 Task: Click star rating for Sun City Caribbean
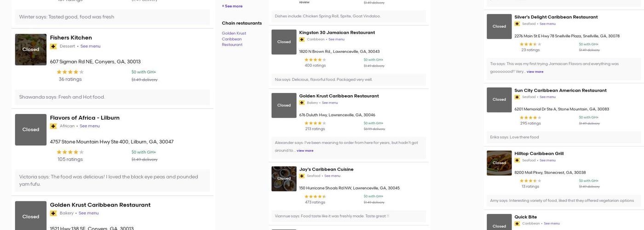530,118
